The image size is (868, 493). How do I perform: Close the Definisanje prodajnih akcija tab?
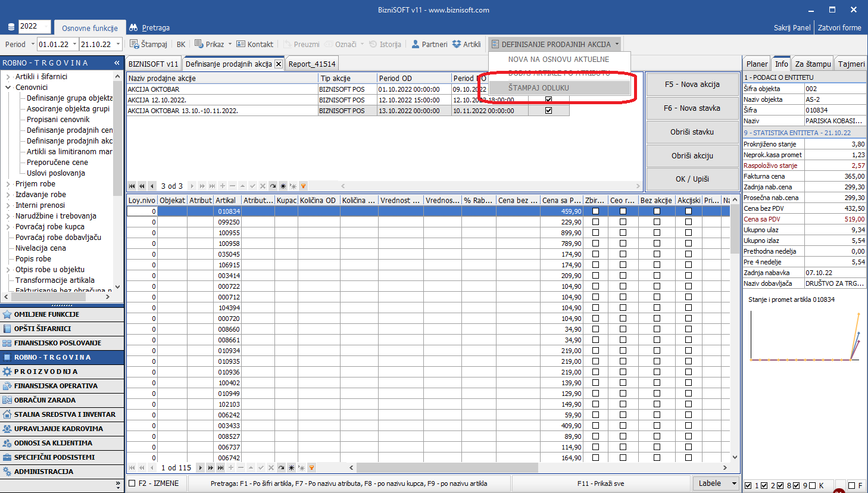tap(278, 64)
